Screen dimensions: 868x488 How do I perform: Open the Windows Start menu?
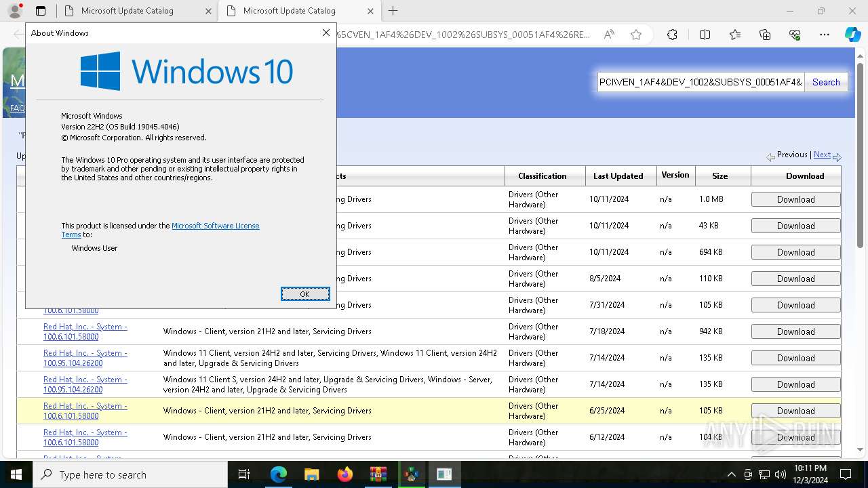pos(16,474)
